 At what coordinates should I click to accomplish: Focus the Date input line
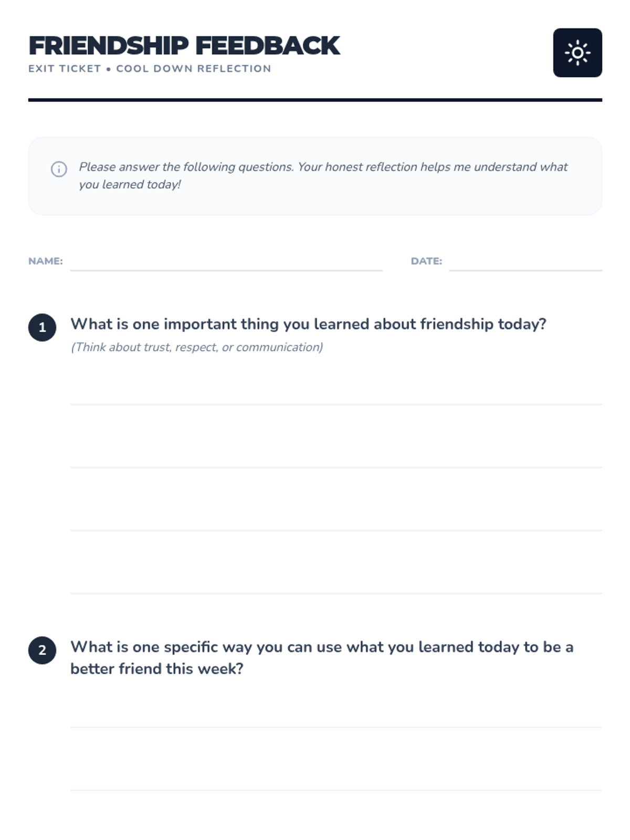pyautogui.click(x=525, y=261)
